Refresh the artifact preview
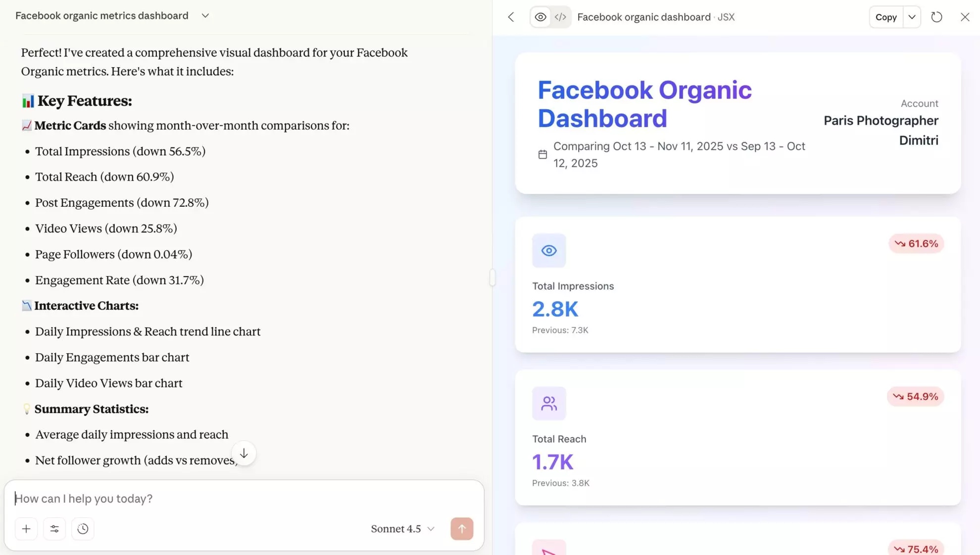 [936, 17]
